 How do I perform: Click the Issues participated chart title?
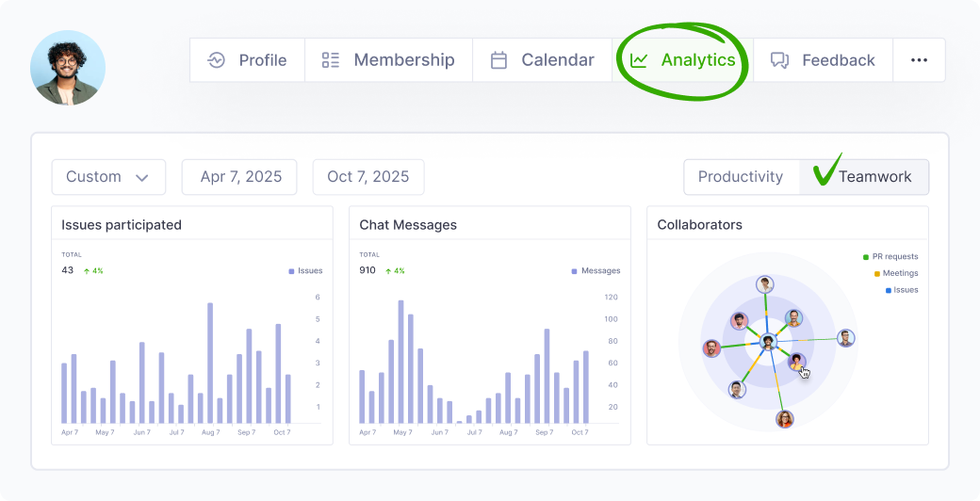tap(122, 225)
